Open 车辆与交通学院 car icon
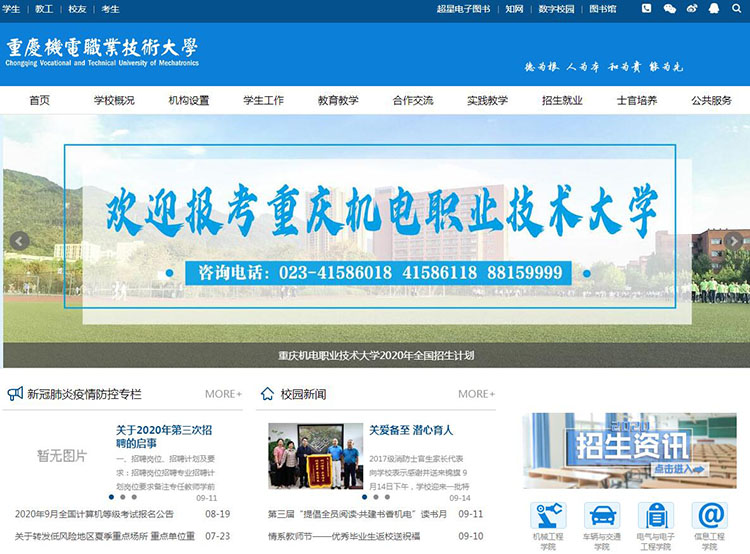This screenshot has height=554, width=750. (602, 515)
